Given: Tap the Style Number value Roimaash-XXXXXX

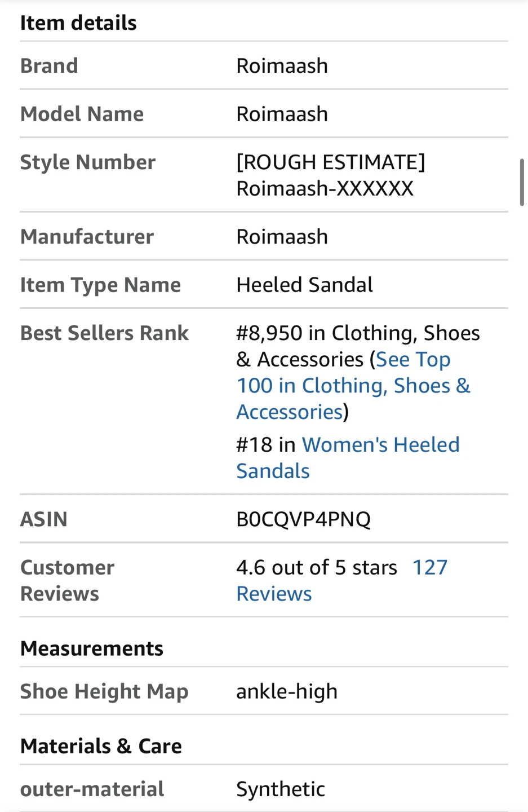Looking at the screenshot, I should pyautogui.click(x=325, y=188).
